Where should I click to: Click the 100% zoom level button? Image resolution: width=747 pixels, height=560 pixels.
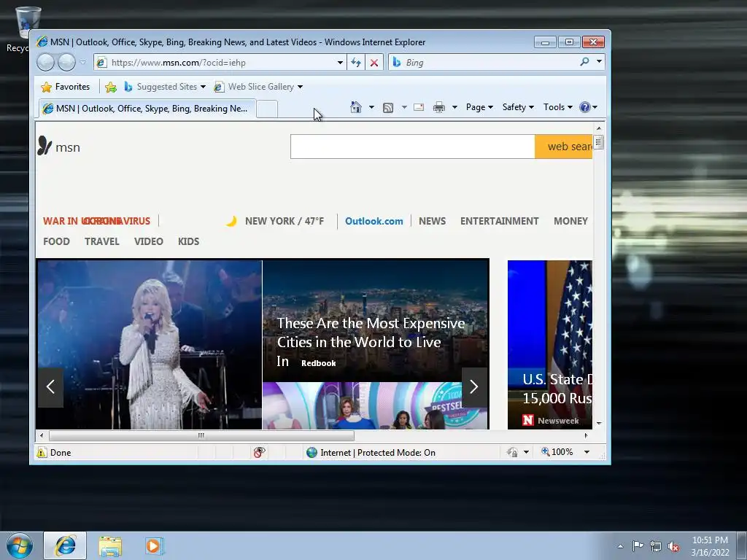point(557,452)
